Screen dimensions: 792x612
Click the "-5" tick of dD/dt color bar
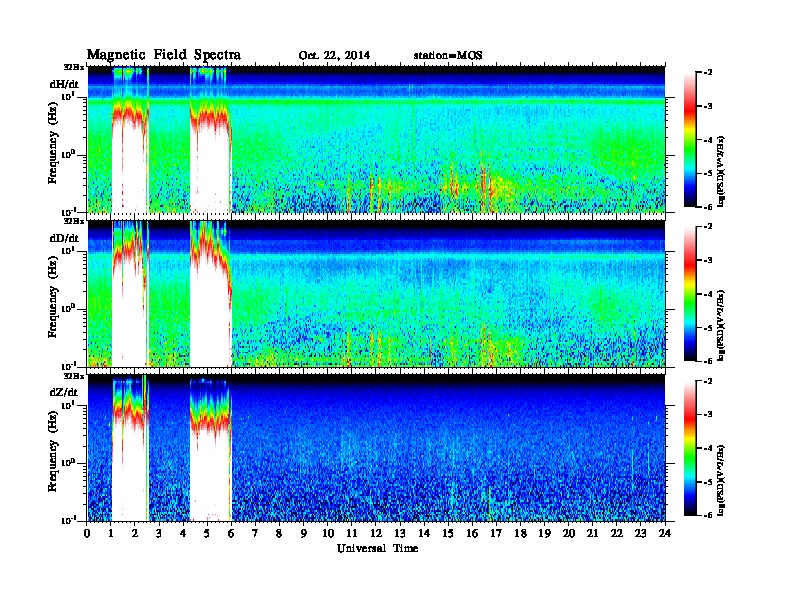[709, 327]
